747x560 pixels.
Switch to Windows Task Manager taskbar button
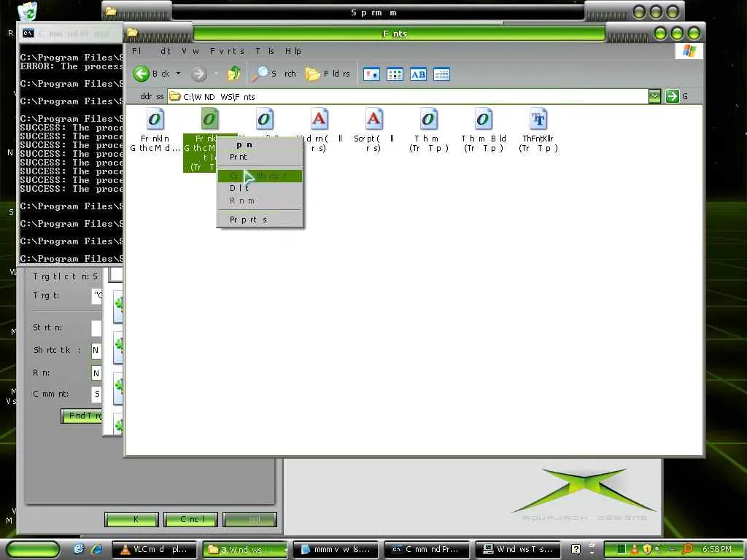(x=517, y=550)
